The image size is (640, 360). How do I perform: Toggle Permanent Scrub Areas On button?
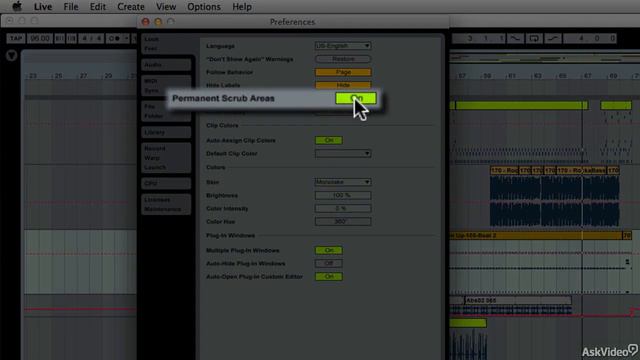click(x=356, y=98)
